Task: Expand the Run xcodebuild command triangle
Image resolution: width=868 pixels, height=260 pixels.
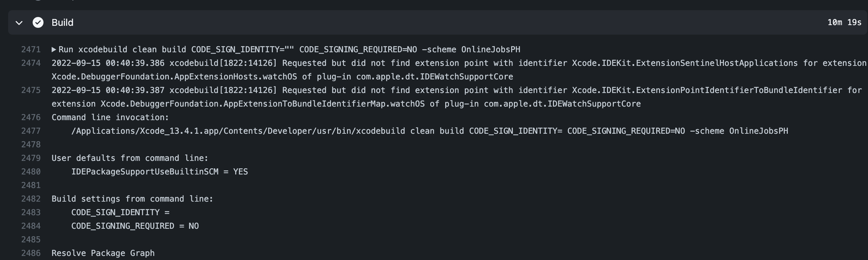Action: tap(54, 50)
